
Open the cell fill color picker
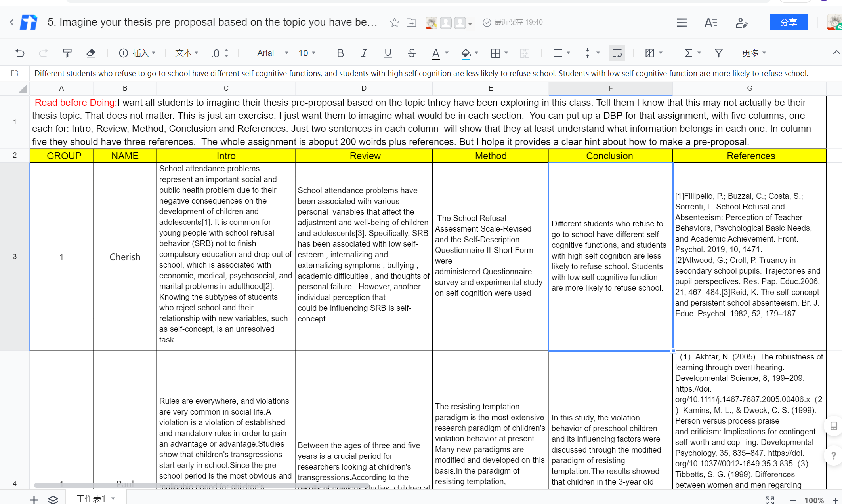point(466,53)
